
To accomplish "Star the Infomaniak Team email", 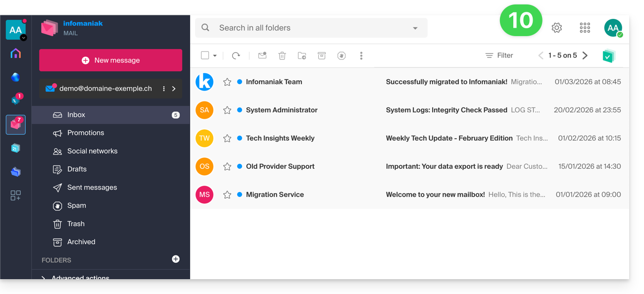I will click(227, 82).
